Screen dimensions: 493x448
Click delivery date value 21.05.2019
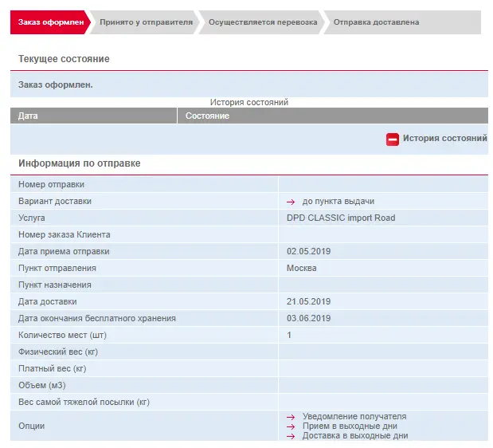point(308,301)
